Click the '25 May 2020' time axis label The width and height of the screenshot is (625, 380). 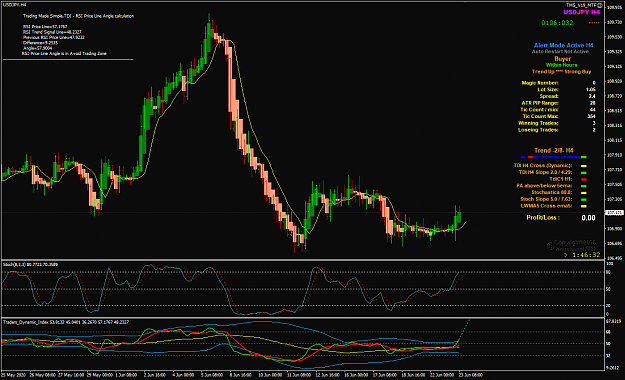point(13,375)
